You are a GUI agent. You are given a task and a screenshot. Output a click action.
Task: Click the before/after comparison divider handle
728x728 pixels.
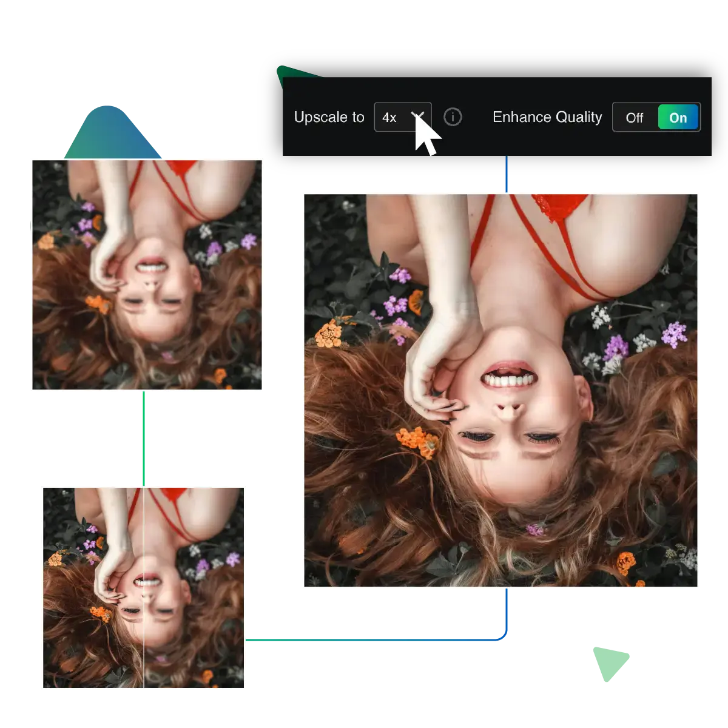point(143,587)
